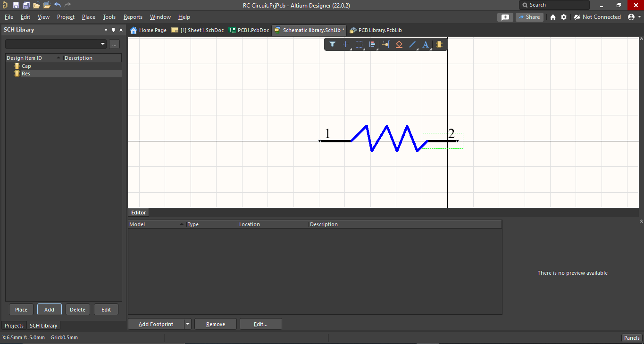
Task: Undo the last action
Action: pos(58,5)
